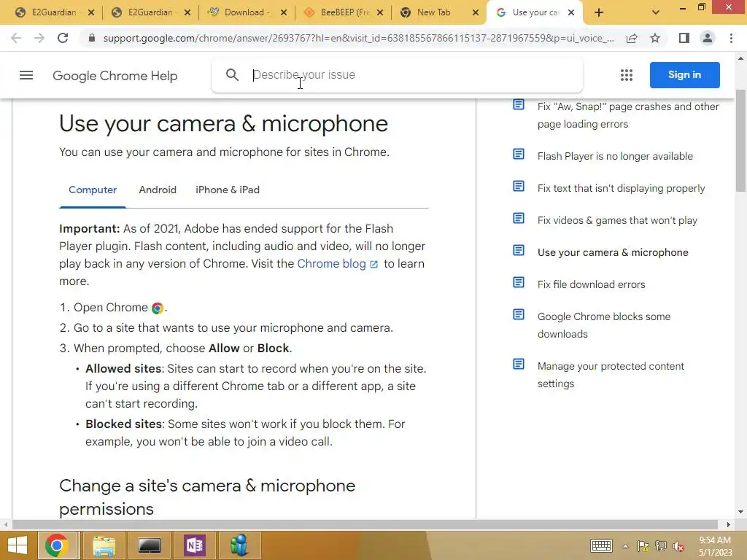
Task: Open Google Chrome blocks some downloads
Action: tap(604, 325)
